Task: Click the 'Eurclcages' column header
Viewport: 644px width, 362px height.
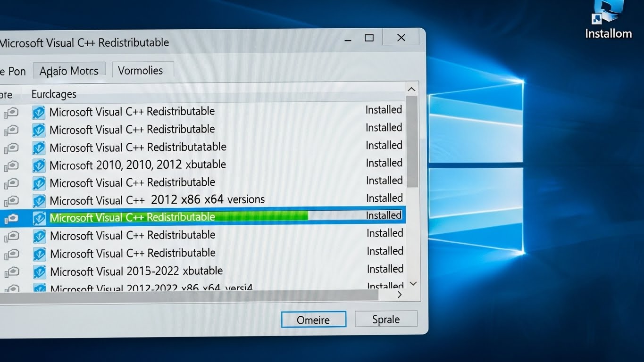Action: pos(54,94)
